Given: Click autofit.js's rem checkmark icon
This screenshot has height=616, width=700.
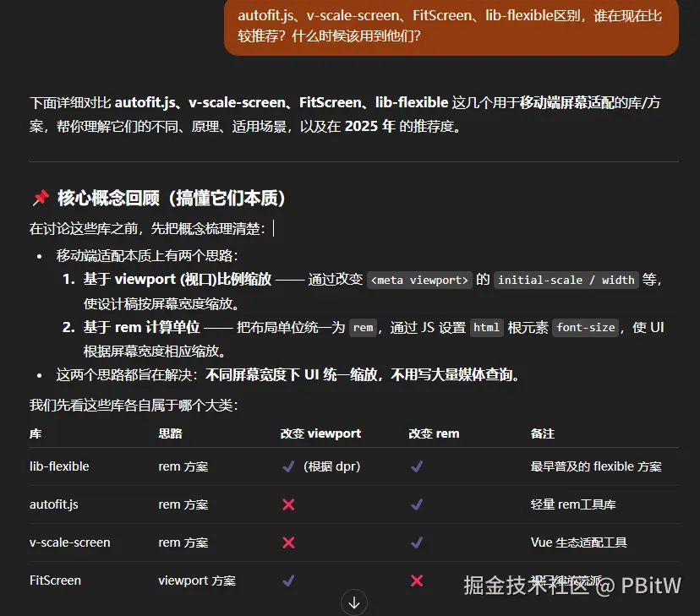Looking at the screenshot, I should 417,504.
